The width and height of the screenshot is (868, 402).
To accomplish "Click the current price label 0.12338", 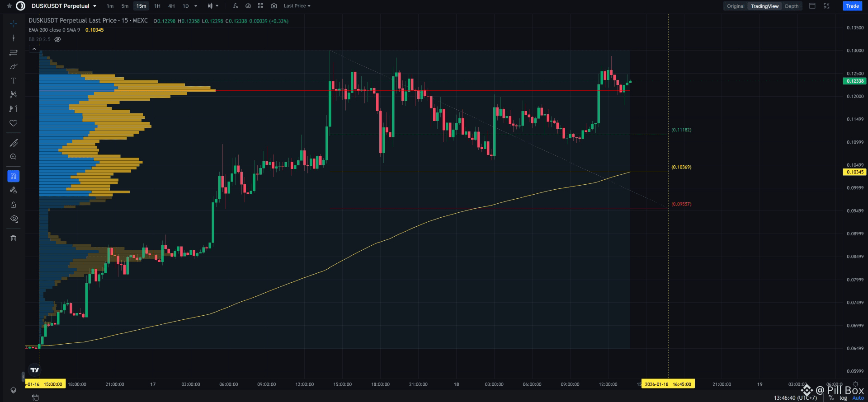I will [855, 81].
